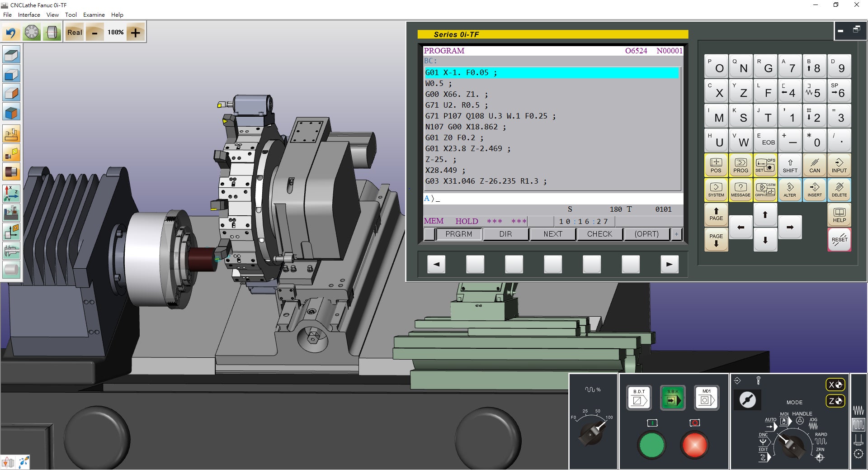This screenshot has width=868, height=470.
Task: Click the grey cylinder stock icon
Action: (x=11, y=270)
